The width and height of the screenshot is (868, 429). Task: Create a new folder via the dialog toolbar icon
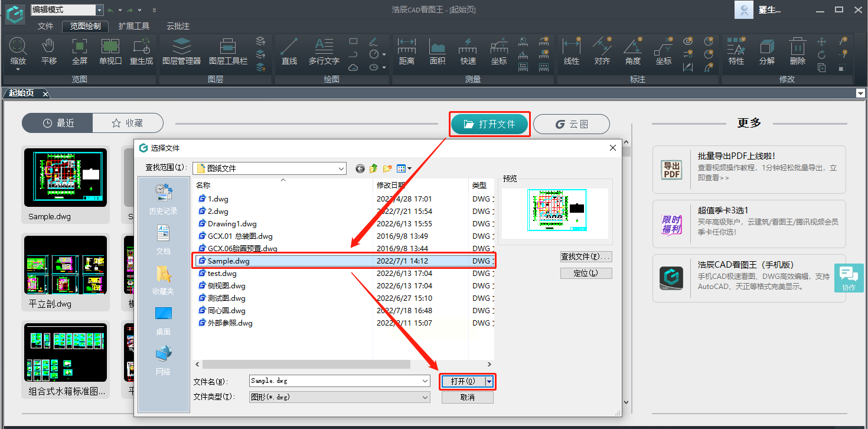tap(387, 168)
